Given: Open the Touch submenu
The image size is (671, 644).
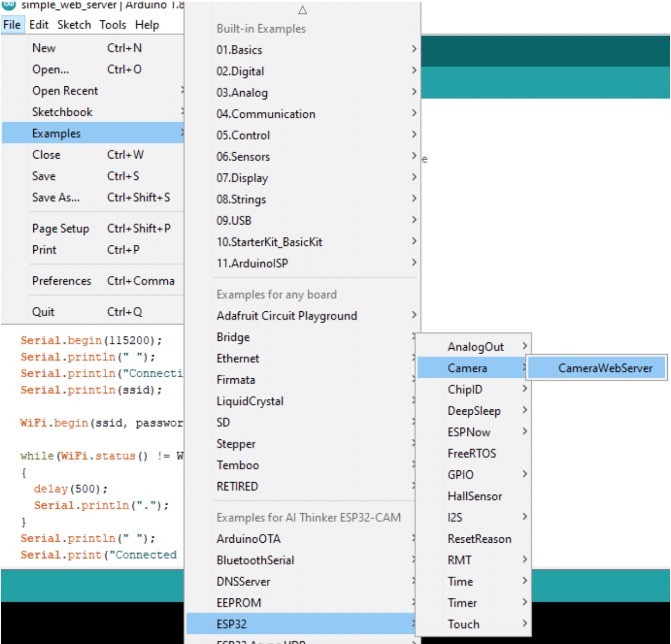Looking at the screenshot, I should (474, 624).
